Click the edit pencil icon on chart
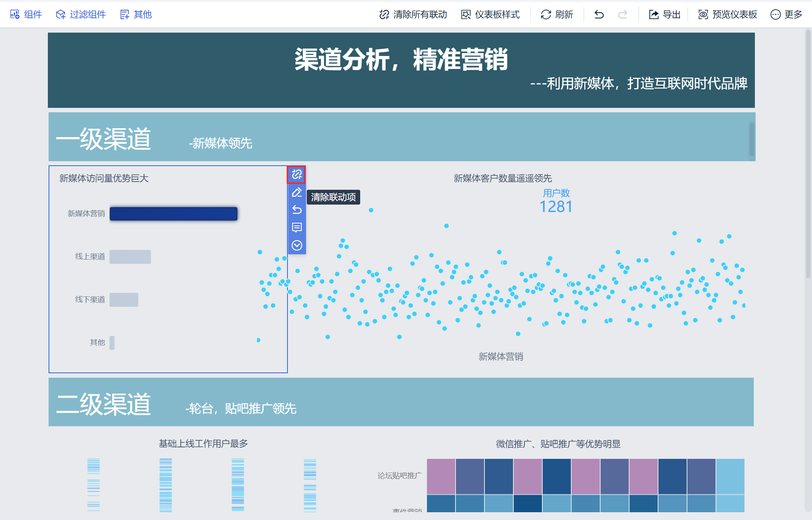This screenshot has width=812, height=520. click(297, 192)
